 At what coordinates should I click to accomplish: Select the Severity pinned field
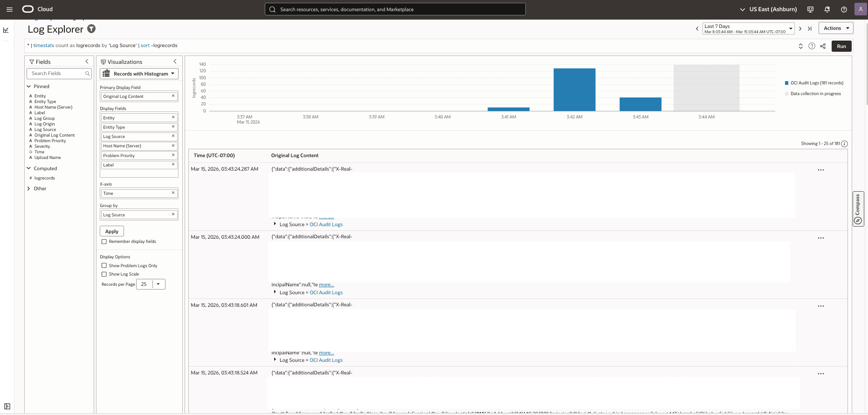pos(42,146)
